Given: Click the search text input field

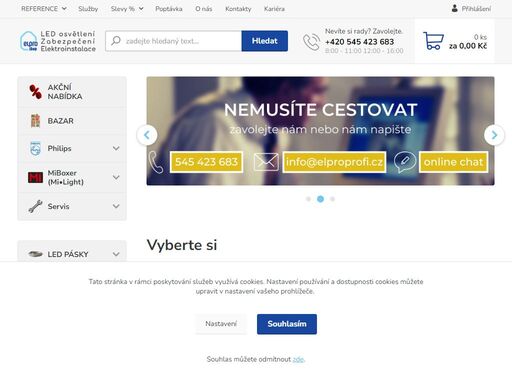Looking at the screenshot, I should [x=173, y=41].
